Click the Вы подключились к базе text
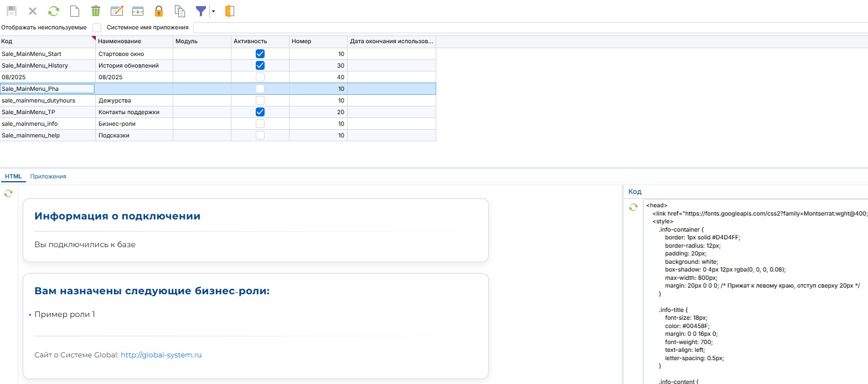The image size is (868, 384). (x=85, y=244)
